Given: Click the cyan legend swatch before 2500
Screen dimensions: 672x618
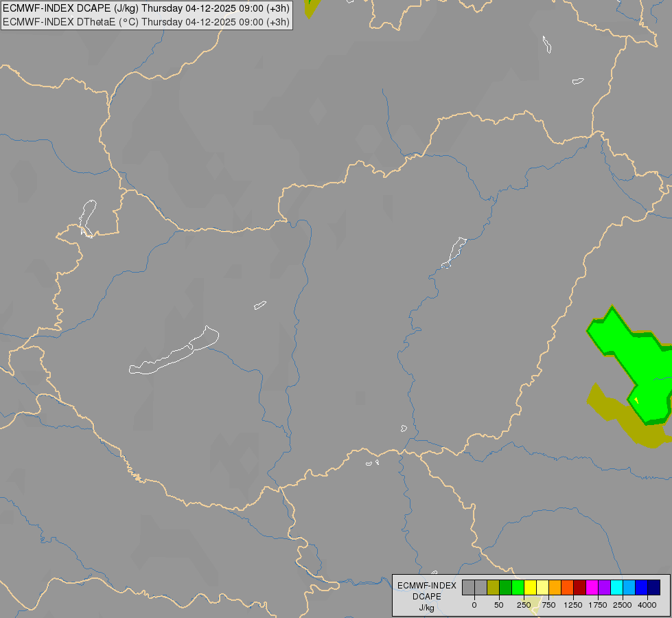Looking at the screenshot, I should pos(616,588).
